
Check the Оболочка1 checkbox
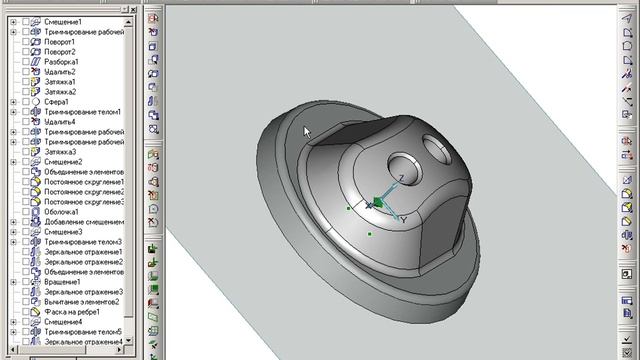(x=26, y=212)
